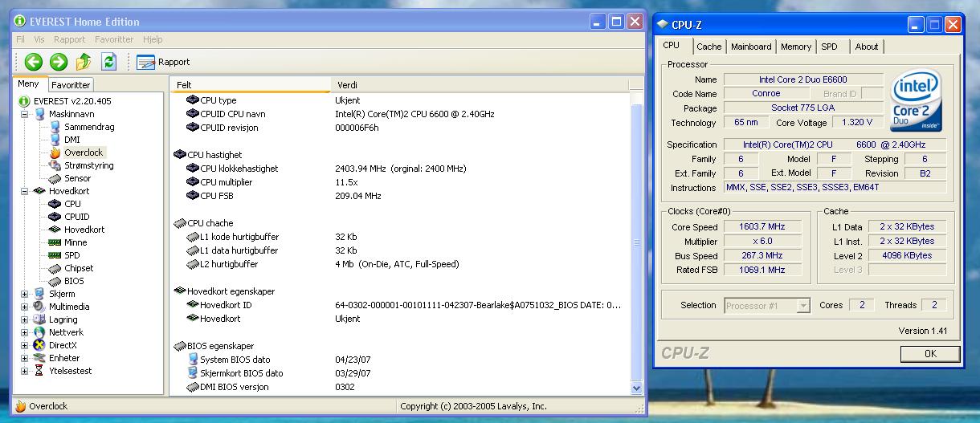Viewport: 980px width, 423px height.
Task: Click the Intel Core 2 Duo logo
Action: coord(916,102)
